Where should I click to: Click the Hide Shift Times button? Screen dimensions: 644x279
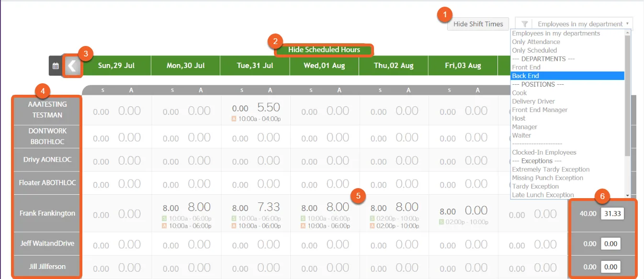(x=478, y=24)
